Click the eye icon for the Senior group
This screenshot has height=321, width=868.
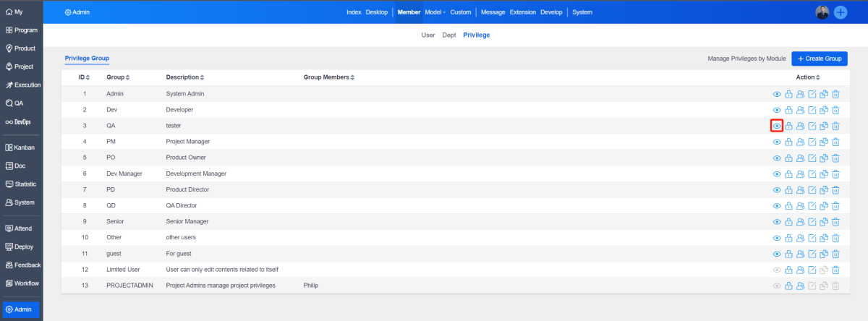777,222
